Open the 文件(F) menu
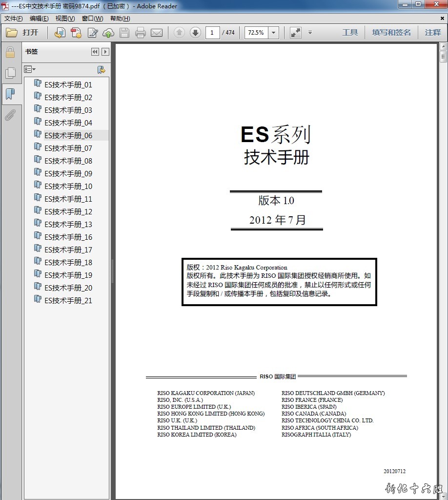448x500 pixels. click(x=14, y=19)
